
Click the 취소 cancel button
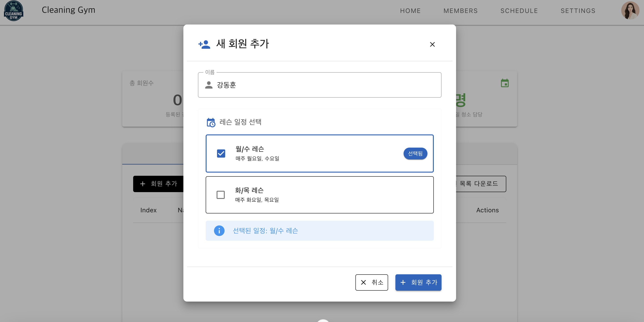372,282
